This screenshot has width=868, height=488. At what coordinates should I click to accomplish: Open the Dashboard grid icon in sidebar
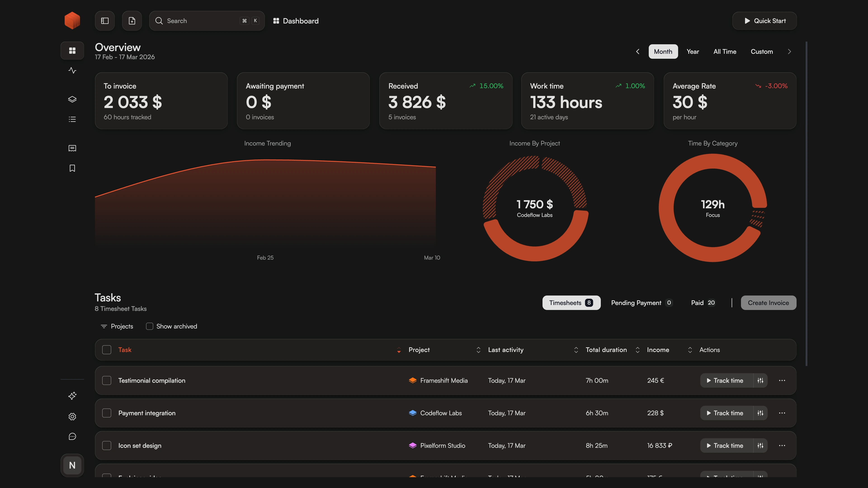(72, 51)
